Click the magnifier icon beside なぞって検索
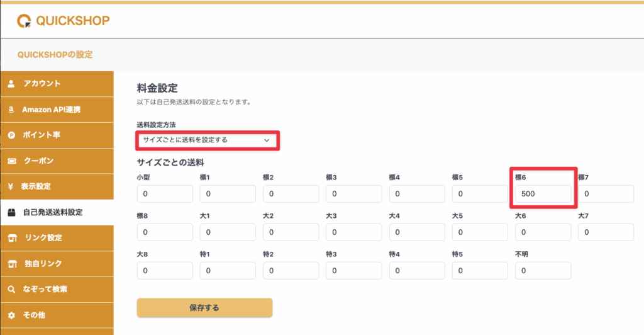644x335 pixels. [11, 290]
